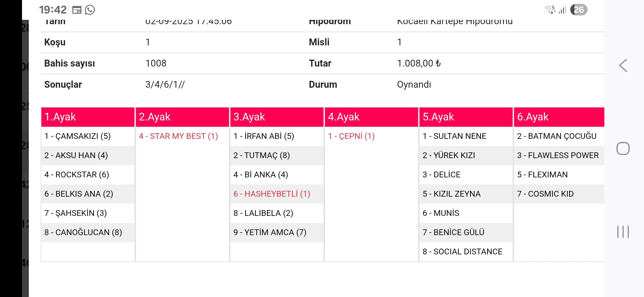Select SOCIAL DISTANCE in 5.Ayak
Screen dimensions: 644x297
pyautogui.click(x=462, y=252)
